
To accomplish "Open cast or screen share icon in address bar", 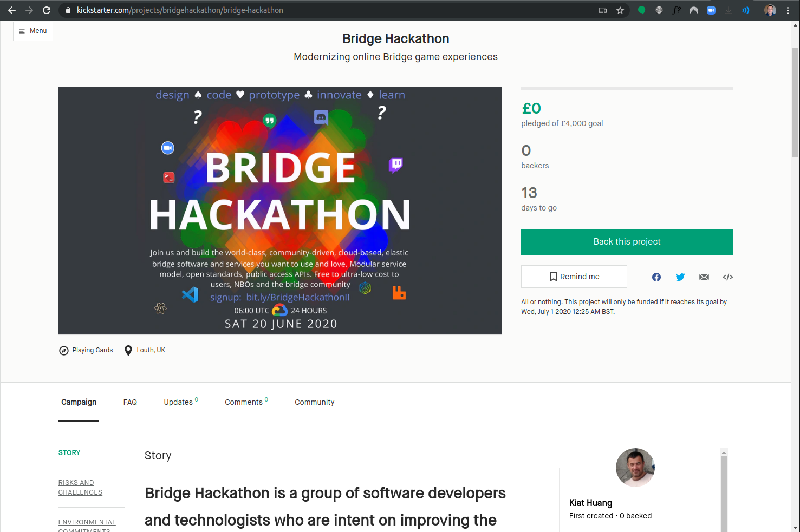I will 603,10.
